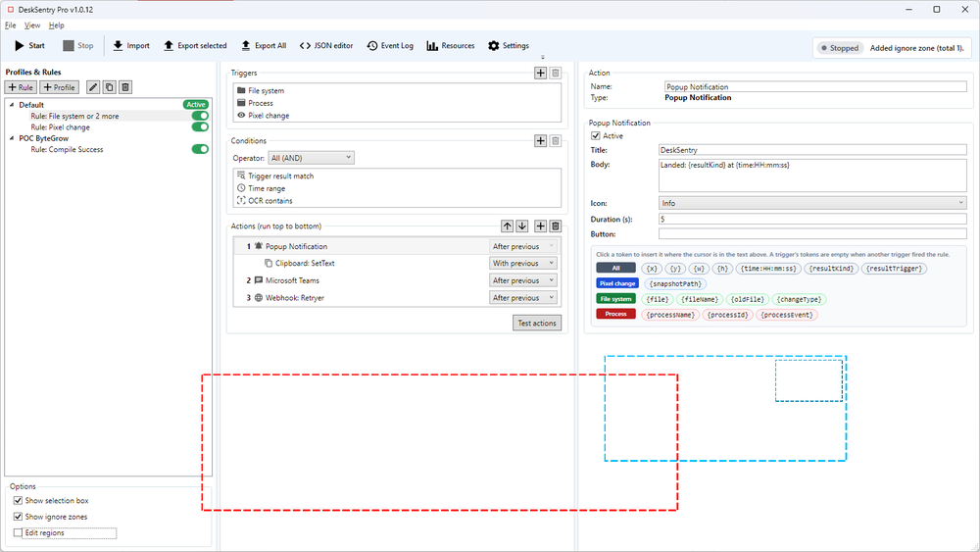Click the empty Button field
Image resolution: width=980 pixels, height=552 pixels.
(x=812, y=233)
